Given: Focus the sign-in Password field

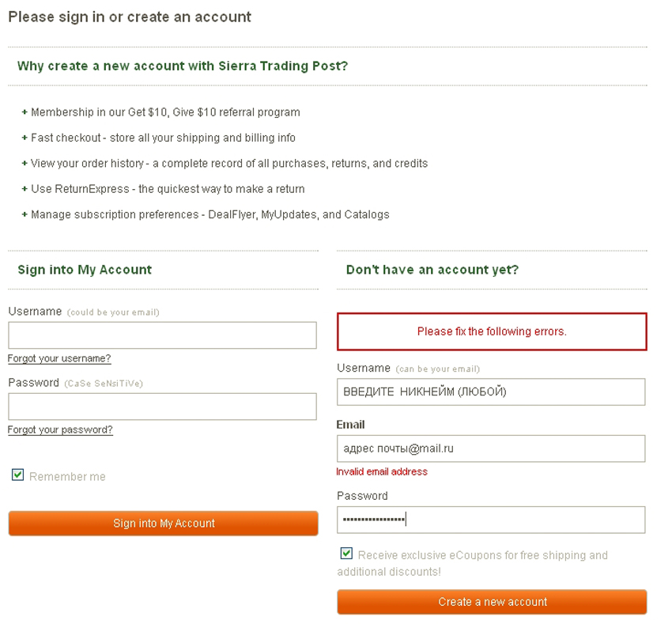Looking at the screenshot, I should pos(162,407).
